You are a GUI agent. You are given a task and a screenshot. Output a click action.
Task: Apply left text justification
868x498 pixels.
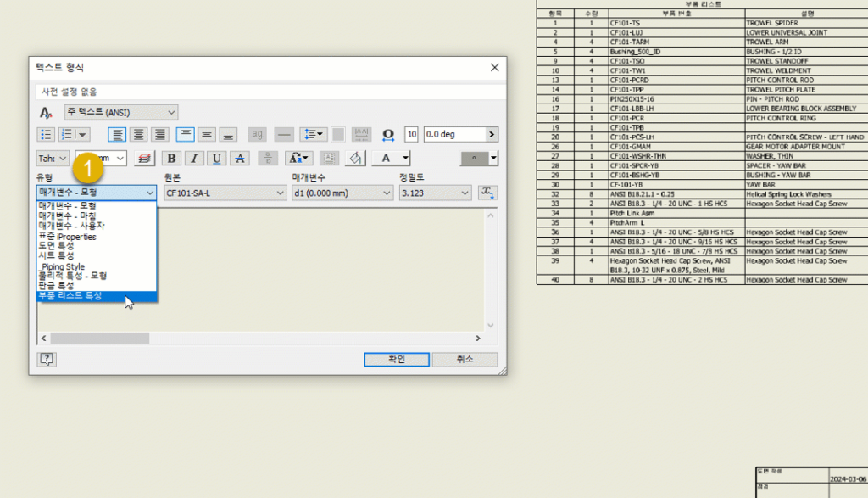116,135
